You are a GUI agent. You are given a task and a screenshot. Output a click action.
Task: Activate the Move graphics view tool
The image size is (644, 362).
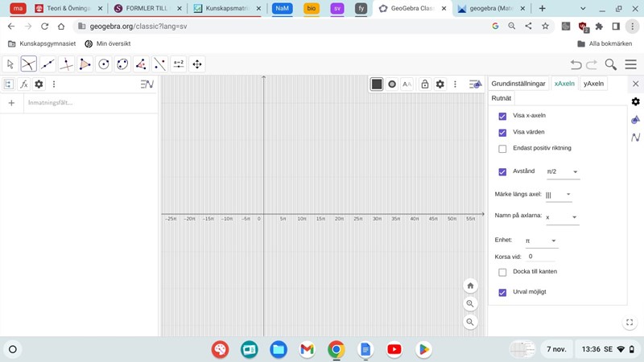[197, 64]
